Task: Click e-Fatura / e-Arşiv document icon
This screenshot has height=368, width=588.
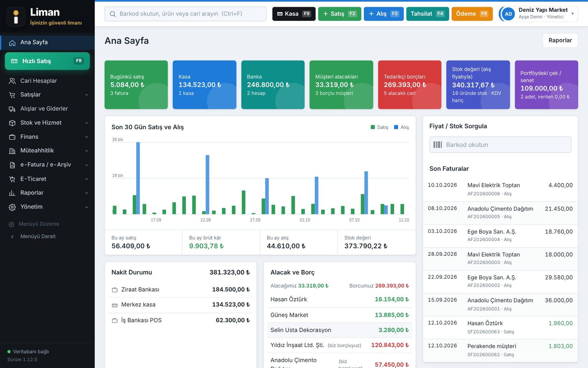Action: (12, 165)
